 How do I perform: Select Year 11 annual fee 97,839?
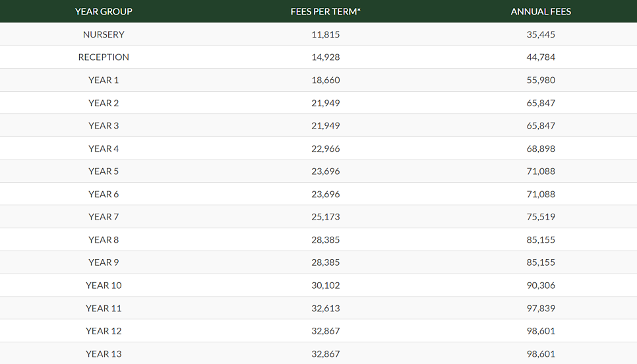click(541, 308)
